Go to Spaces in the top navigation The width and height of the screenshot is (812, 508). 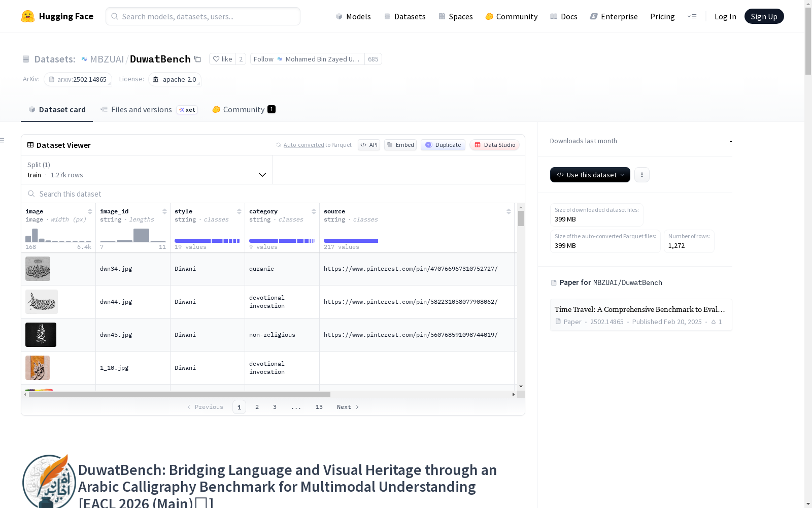pos(456,16)
